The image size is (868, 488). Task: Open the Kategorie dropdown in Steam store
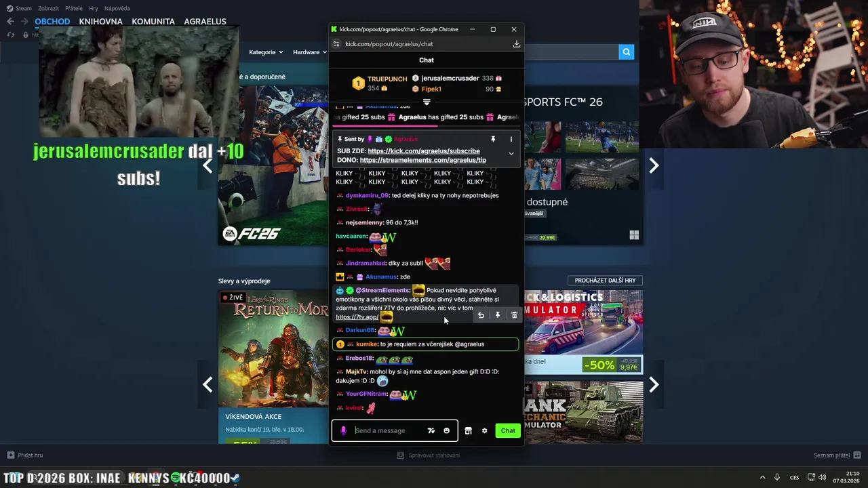(x=264, y=52)
